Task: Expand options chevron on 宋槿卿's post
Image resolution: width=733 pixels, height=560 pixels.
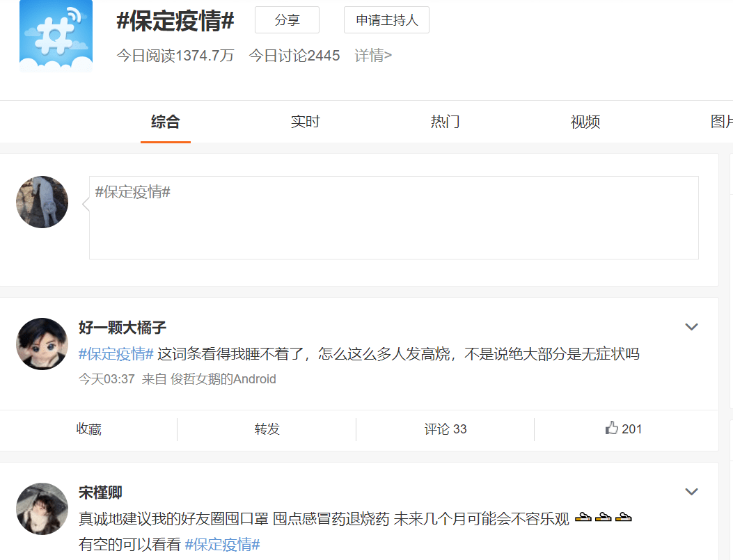Action: click(691, 492)
